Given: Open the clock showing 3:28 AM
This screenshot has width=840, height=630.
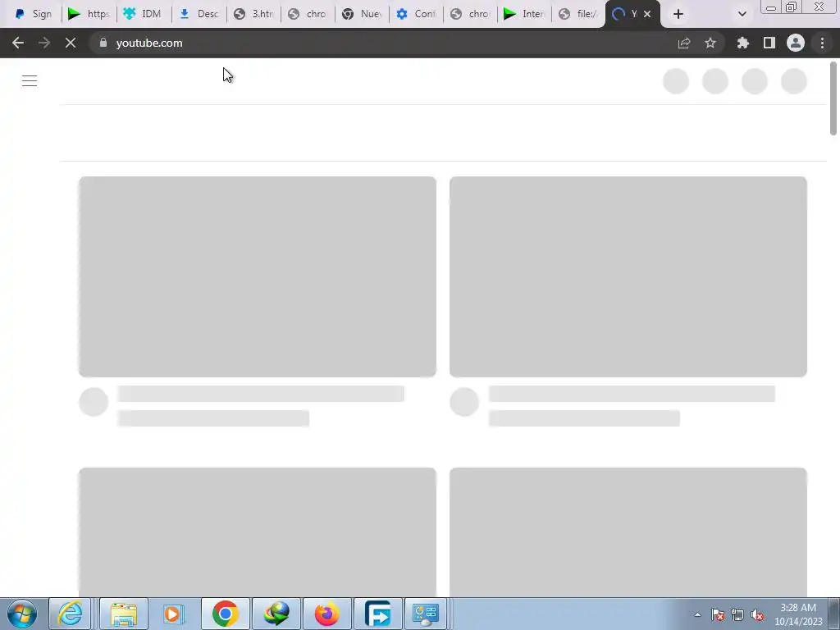Looking at the screenshot, I should pos(798,614).
